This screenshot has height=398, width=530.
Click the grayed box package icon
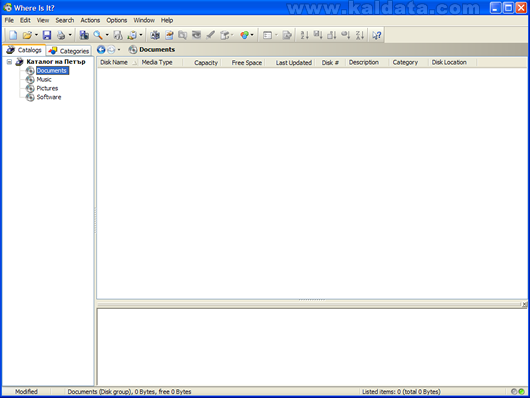(224, 35)
